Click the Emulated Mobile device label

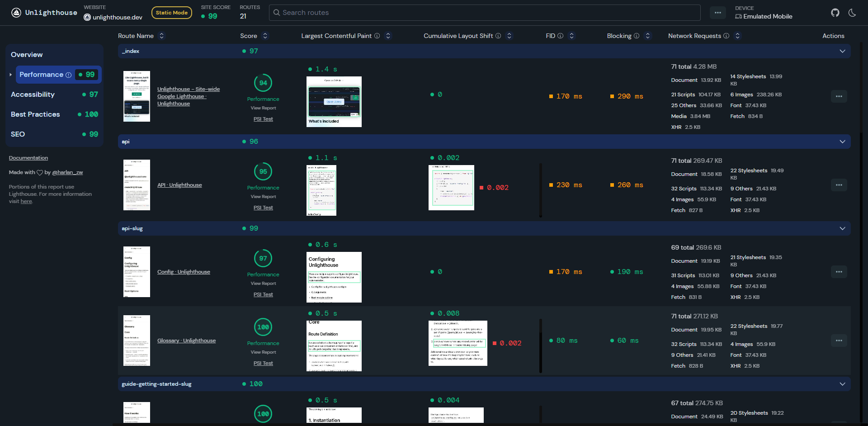764,16
